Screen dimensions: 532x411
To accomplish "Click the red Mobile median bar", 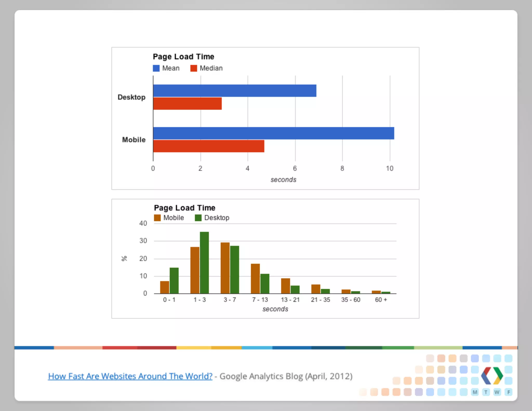I will click(209, 146).
